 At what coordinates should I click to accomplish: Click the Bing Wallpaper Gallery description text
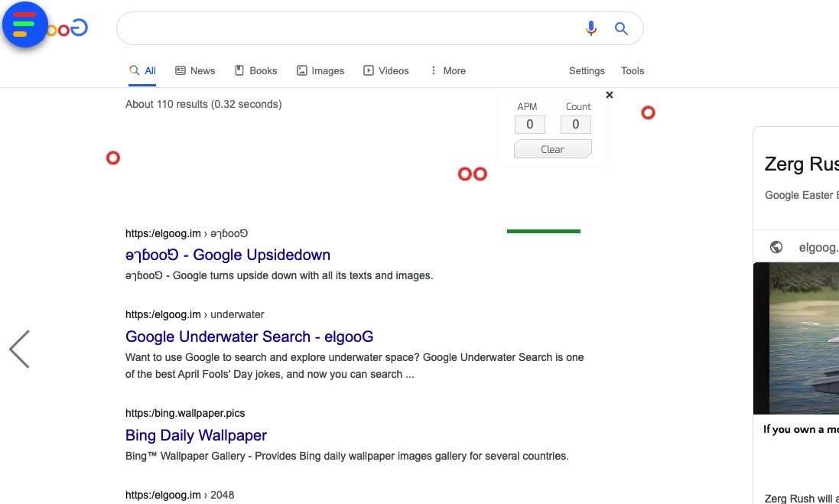pyautogui.click(x=346, y=456)
